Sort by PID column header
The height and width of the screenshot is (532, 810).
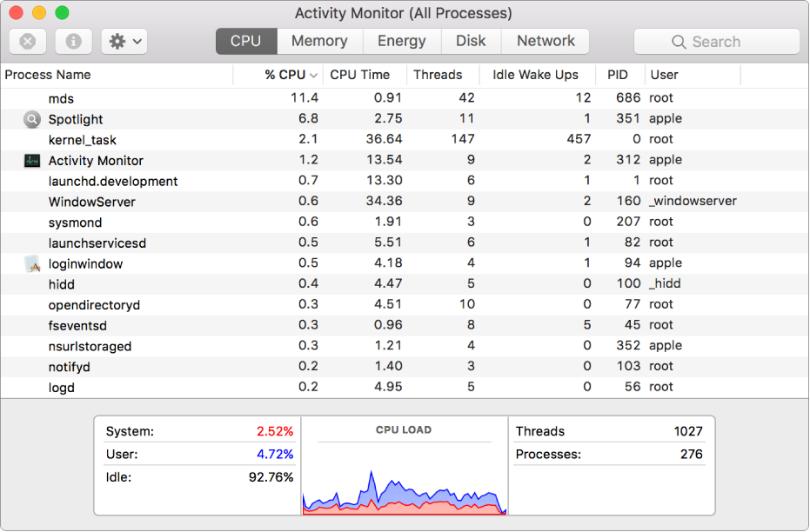coord(619,76)
